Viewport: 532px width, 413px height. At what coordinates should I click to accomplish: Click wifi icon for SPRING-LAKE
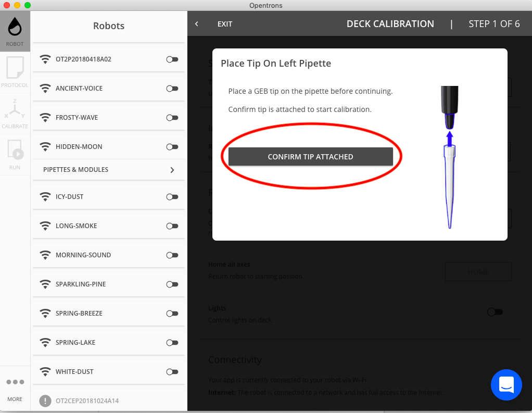pyautogui.click(x=45, y=342)
